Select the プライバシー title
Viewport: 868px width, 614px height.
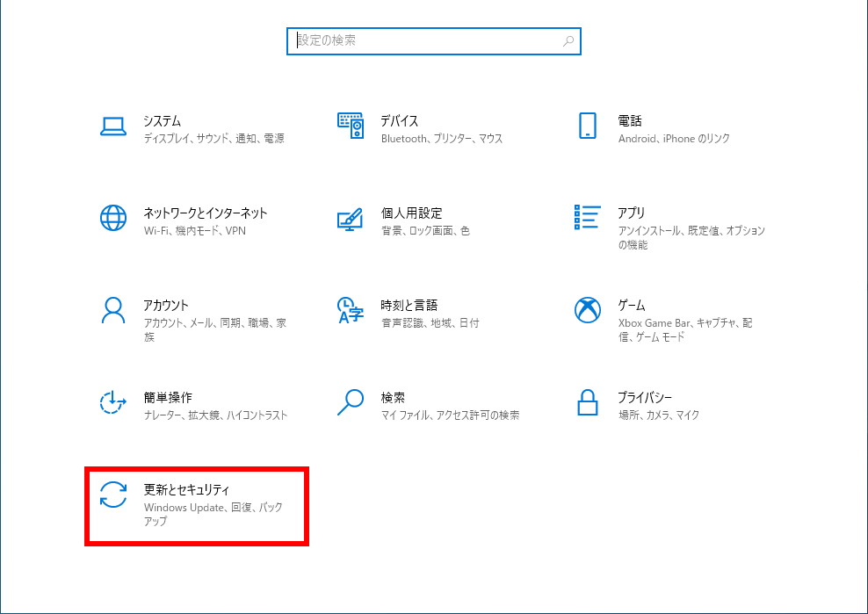(x=645, y=398)
